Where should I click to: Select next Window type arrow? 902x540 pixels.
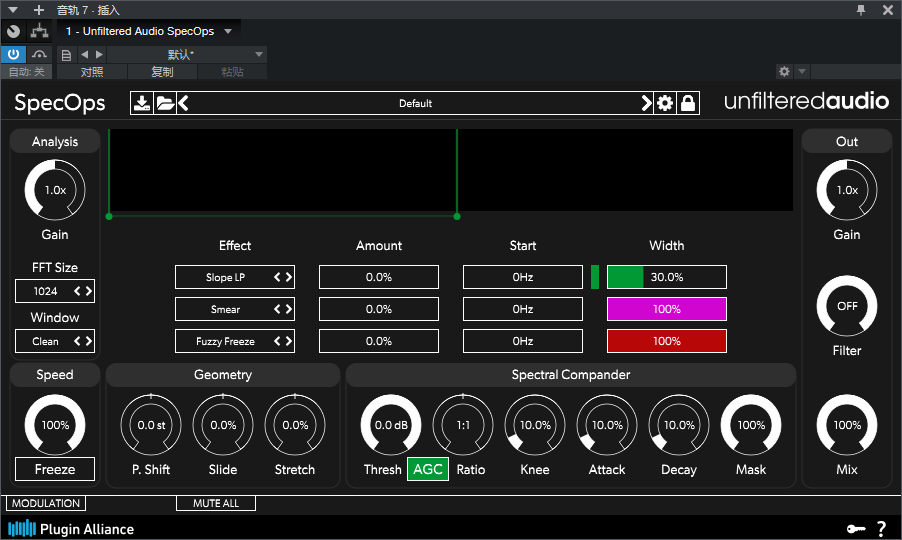point(89,341)
